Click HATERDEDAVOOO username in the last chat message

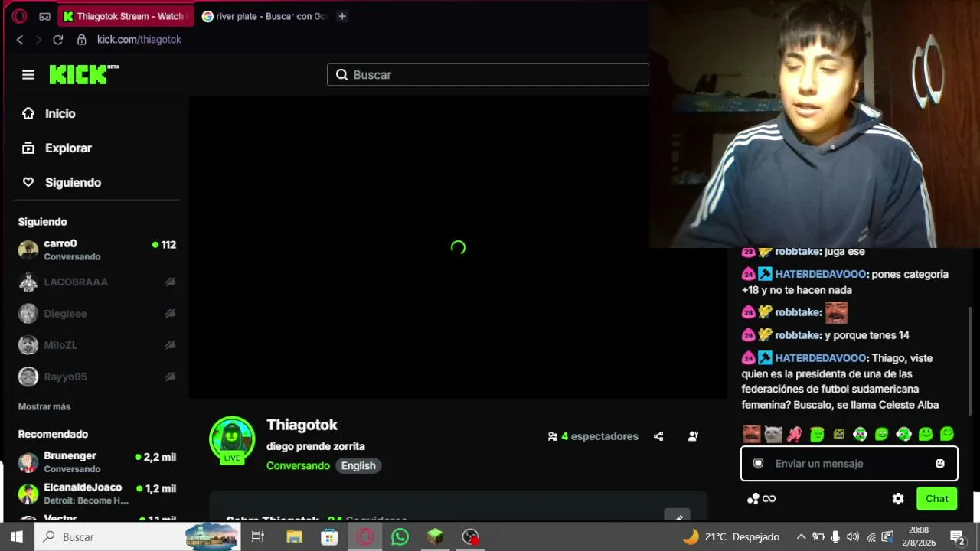coord(821,358)
